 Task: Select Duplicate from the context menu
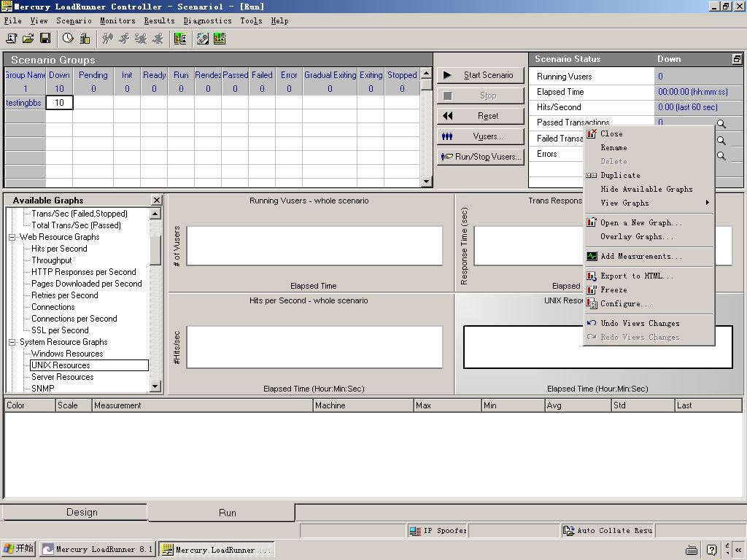(x=649, y=175)
